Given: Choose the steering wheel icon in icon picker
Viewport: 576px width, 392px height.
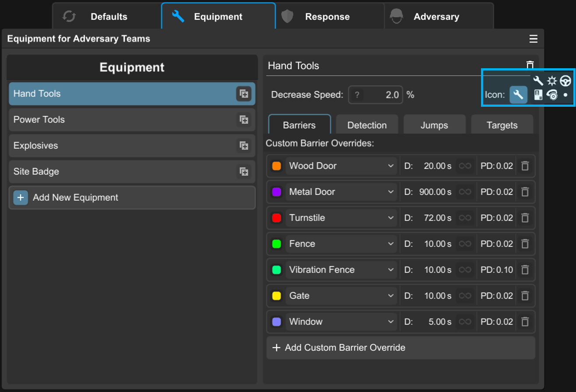Looking at the screenshot, I should tap(565, 80).
